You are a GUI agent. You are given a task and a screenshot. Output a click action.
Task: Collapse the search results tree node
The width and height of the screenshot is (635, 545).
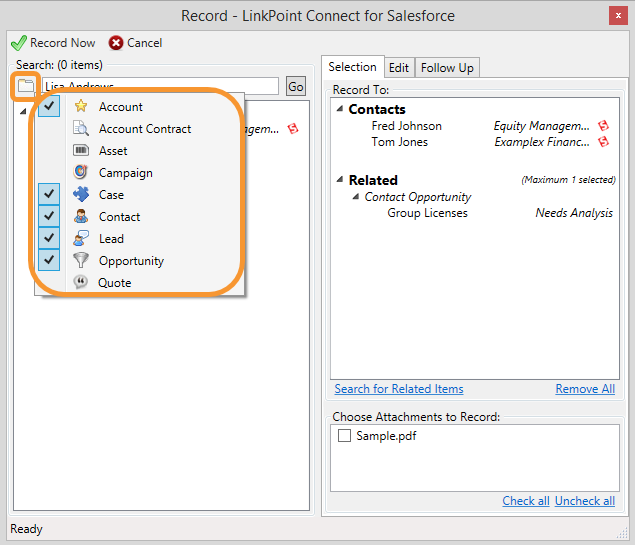23,111
